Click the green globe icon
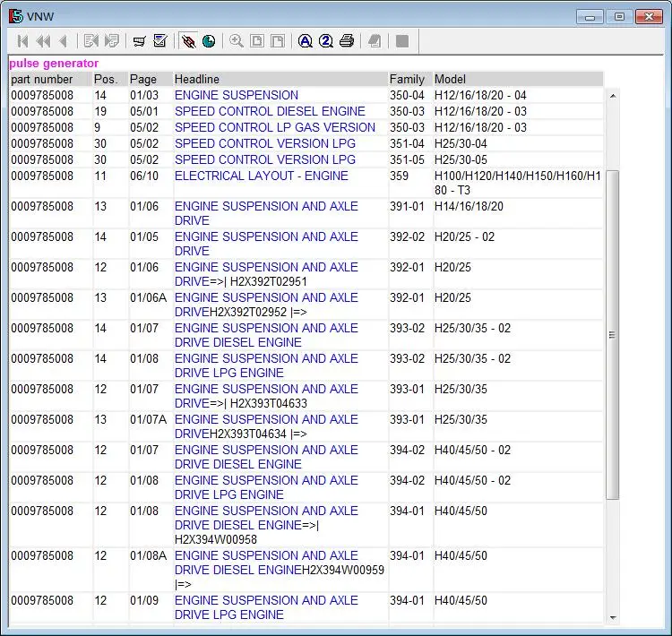 209,41
